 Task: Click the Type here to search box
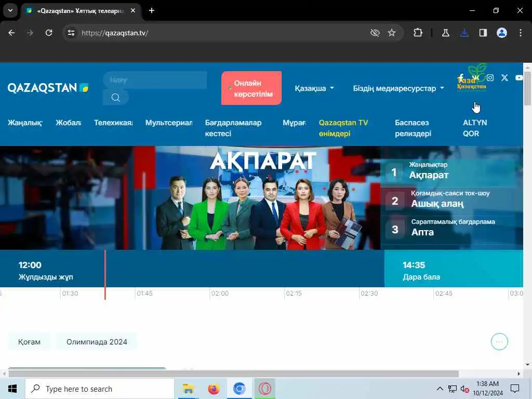tap(100, 389)
